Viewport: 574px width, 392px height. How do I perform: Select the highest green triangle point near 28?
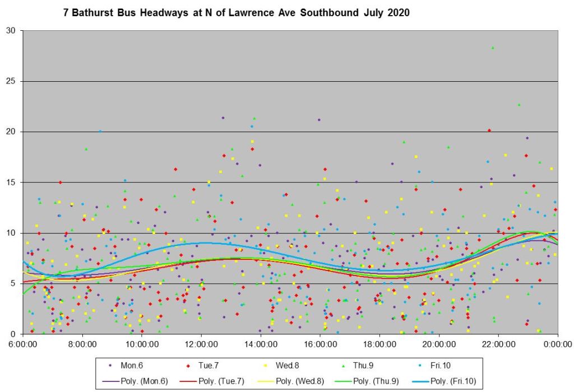point(493,48)
